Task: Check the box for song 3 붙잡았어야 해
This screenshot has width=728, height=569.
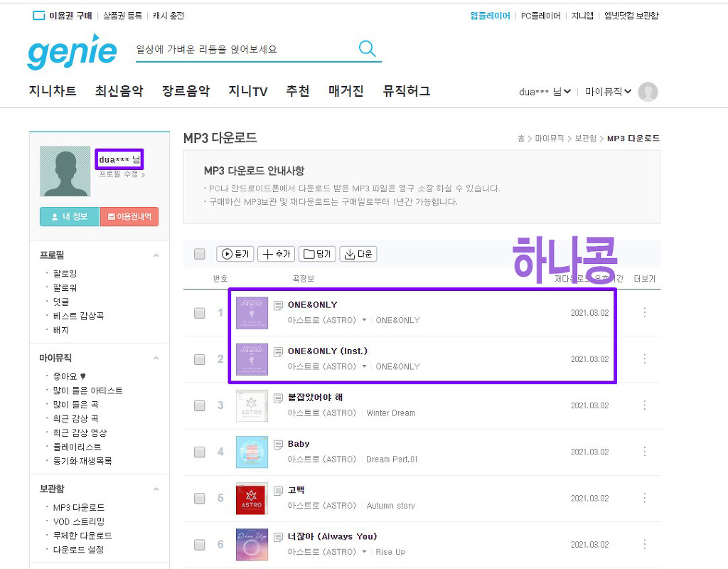Action: point(200,405)
